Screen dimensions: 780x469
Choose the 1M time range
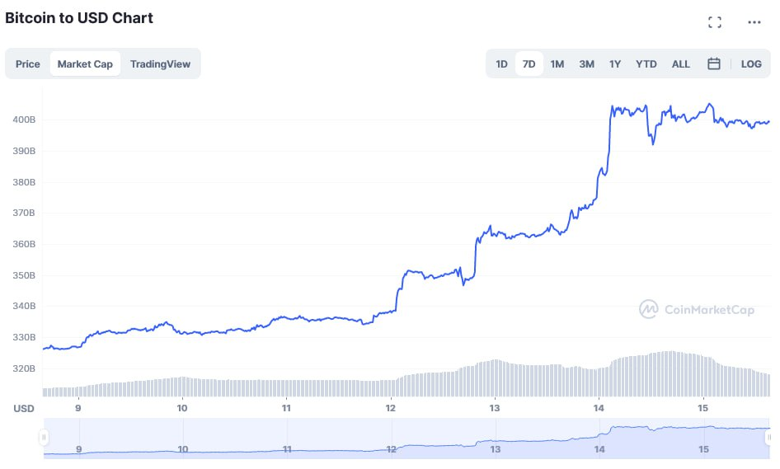(557, 64)
